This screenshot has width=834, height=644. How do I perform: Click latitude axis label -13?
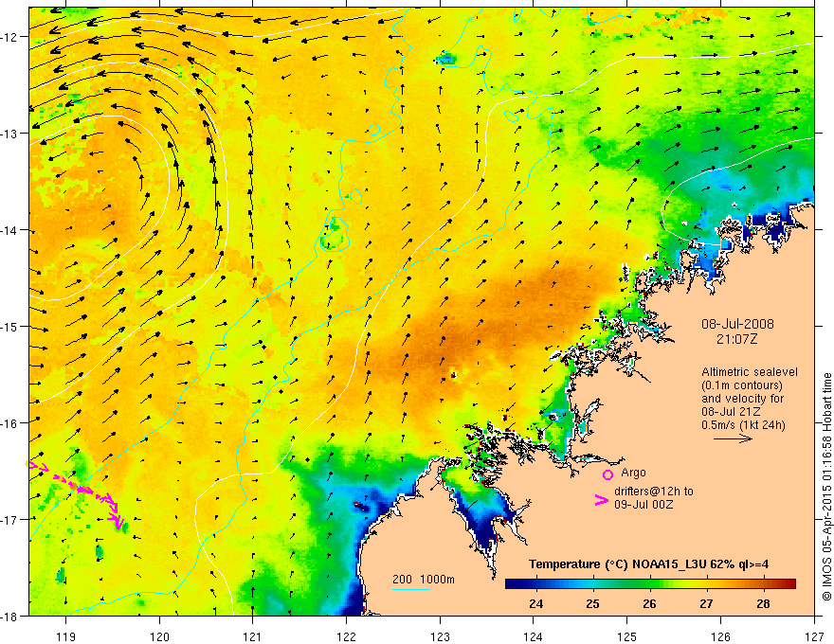click(9, 134)
